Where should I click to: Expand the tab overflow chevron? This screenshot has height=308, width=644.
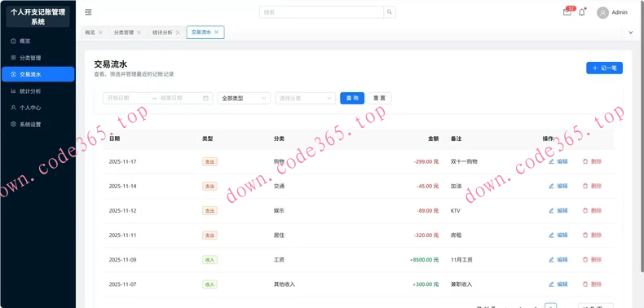(631, 33)
